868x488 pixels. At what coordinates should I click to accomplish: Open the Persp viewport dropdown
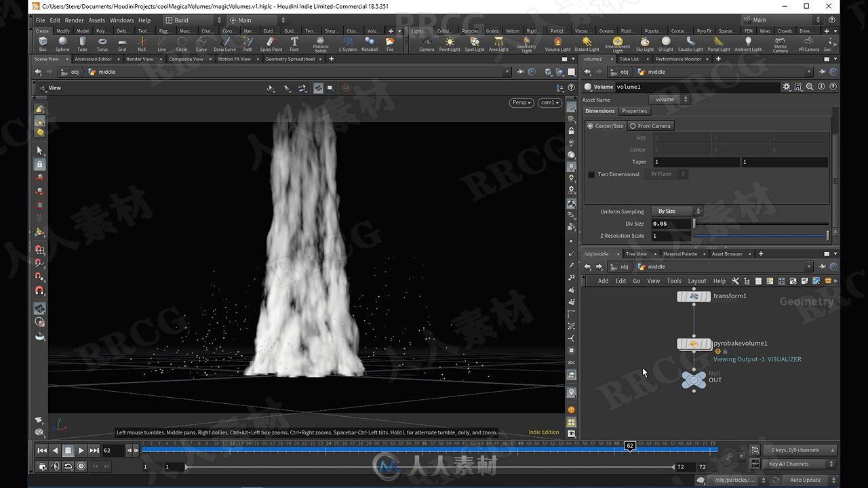tap(521, 102)
